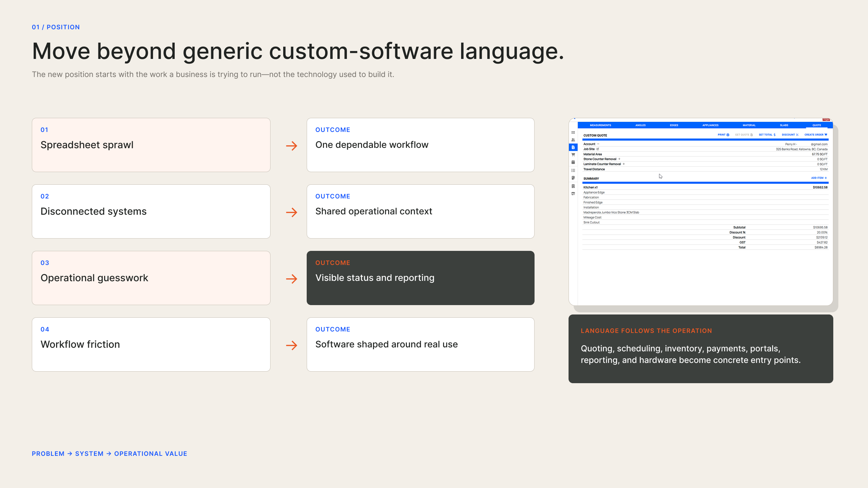Screen dimensions: 868x488
Task: Click plus beside Laminate Counter Removal
Action: point(624,164)
